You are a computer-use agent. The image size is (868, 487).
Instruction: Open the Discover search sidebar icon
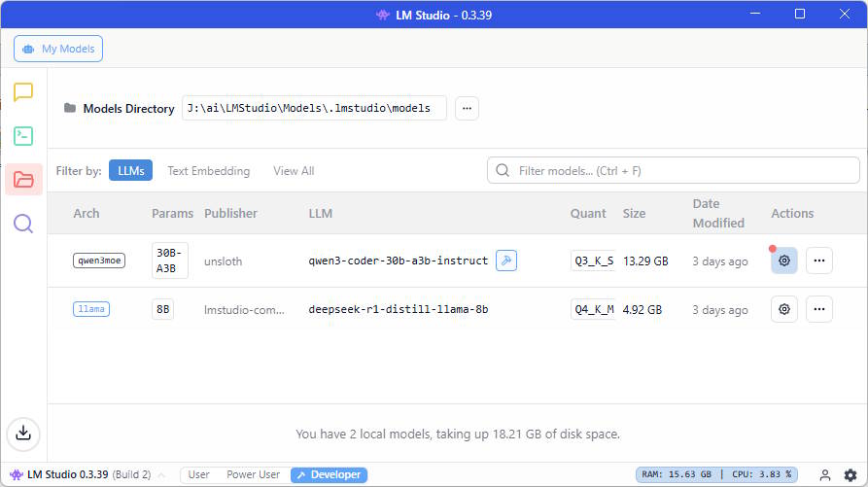pos(23,224)
